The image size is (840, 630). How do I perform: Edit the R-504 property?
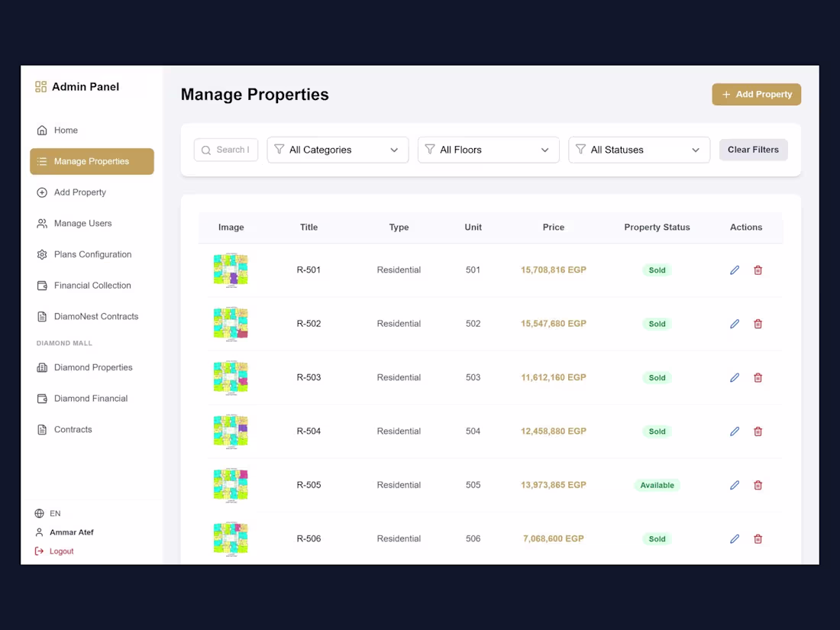(735, 431)
